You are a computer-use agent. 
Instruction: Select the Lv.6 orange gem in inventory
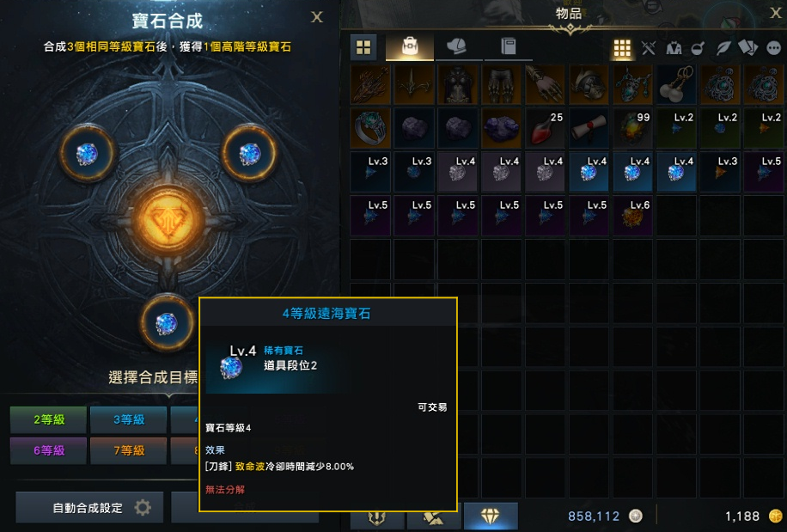coord(632,216)
